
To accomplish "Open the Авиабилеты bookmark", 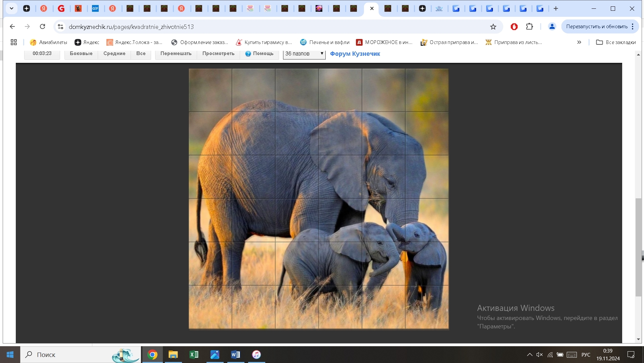I will pyautogui.click(x=49, y=42).
